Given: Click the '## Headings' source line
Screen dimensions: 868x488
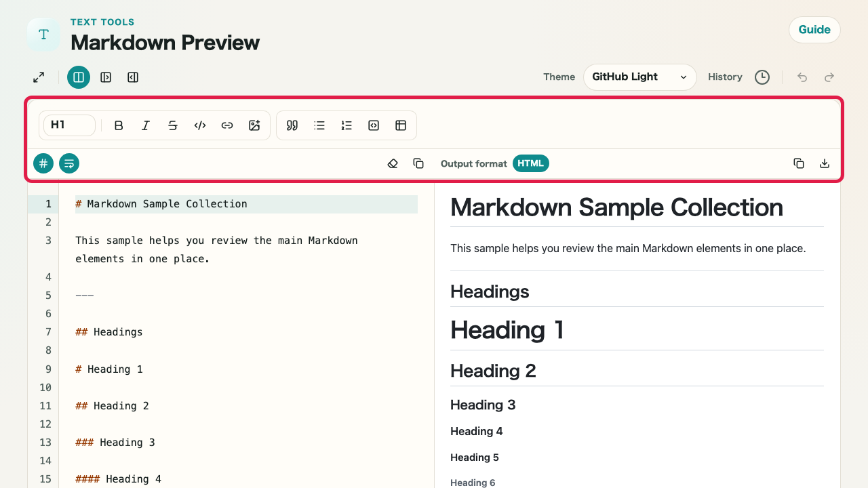Looking at the screenshot, I should [109, 332].
